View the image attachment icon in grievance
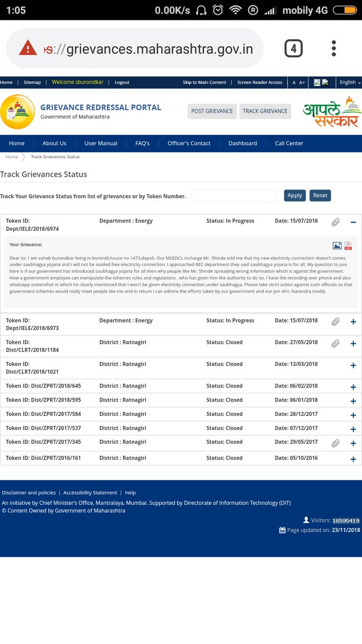 337,246
